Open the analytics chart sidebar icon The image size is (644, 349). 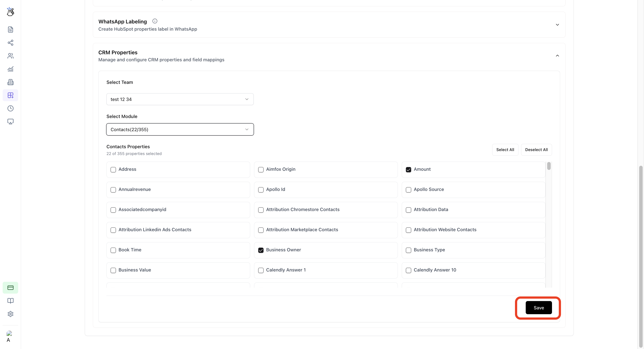(10, 69)
